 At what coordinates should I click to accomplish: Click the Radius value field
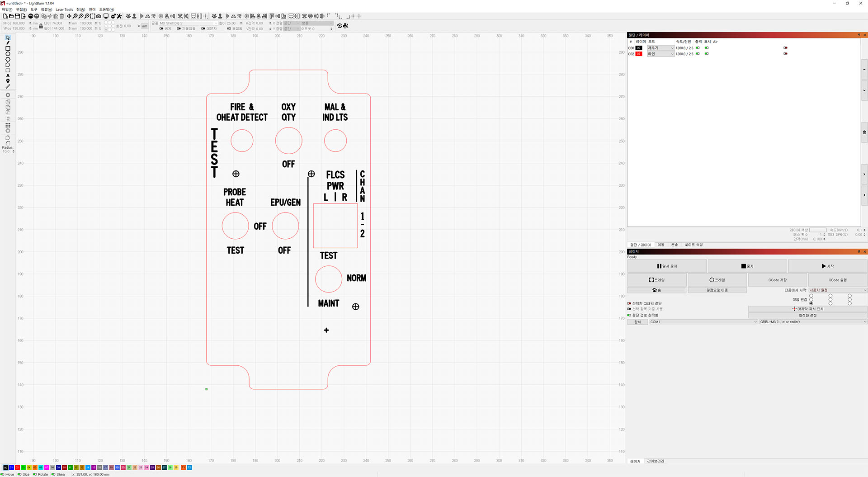pos(8,151)
